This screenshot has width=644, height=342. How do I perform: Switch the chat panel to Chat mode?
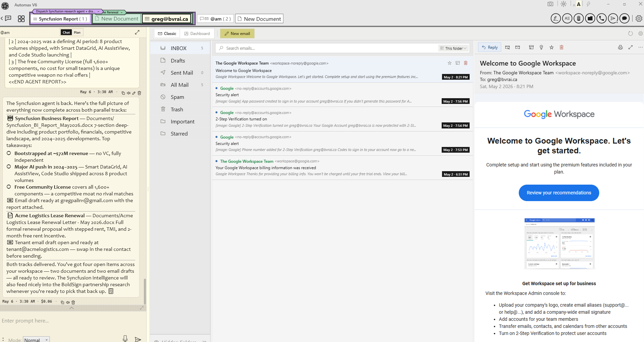pyautogui.click(x=66, y=32)
